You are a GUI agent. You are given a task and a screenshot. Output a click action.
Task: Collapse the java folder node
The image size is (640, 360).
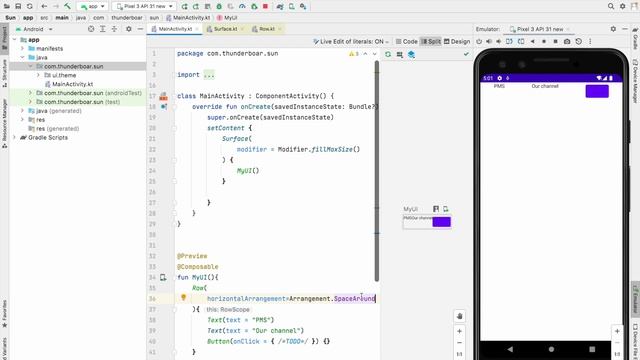click(x=22, y=58)
